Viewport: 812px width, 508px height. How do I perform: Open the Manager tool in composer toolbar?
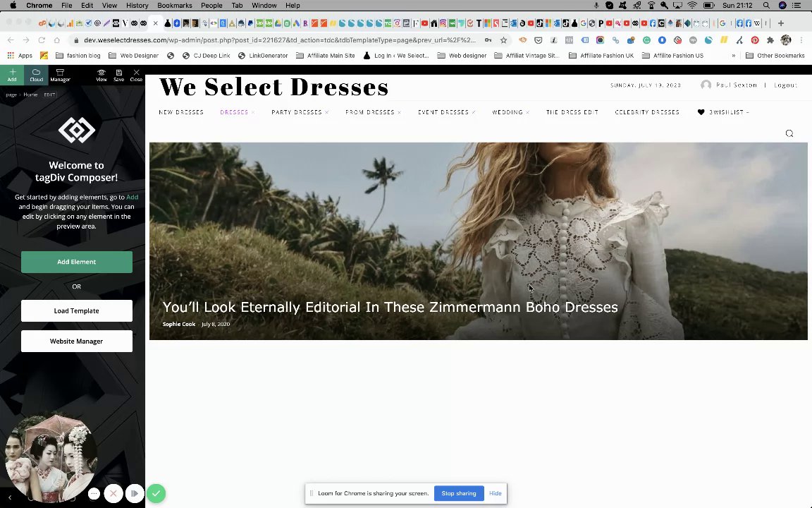[x=60, y=75]
